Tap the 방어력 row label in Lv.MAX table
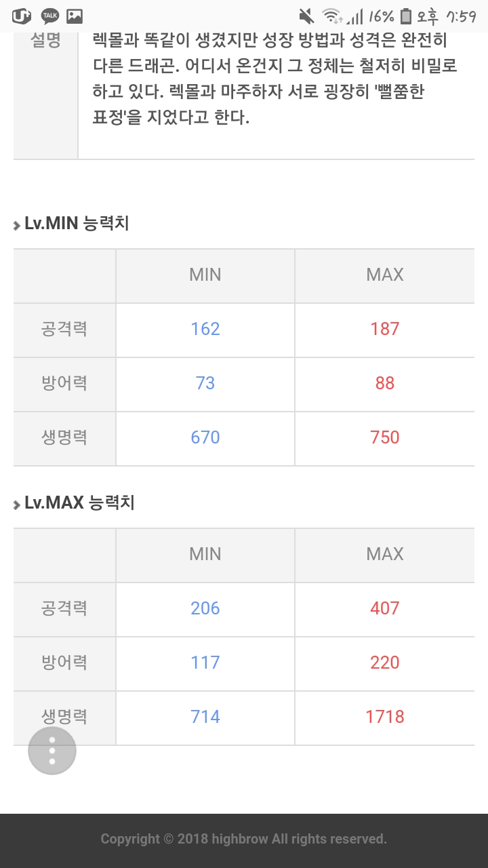488x868 pixels. click(x=64, y=663)
